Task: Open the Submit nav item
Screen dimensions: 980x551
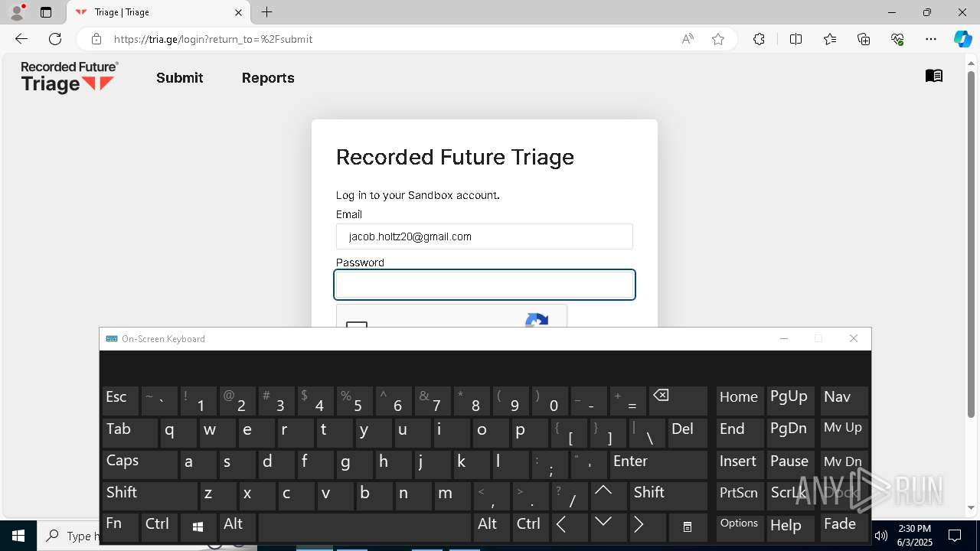Action: pos(179,78)
